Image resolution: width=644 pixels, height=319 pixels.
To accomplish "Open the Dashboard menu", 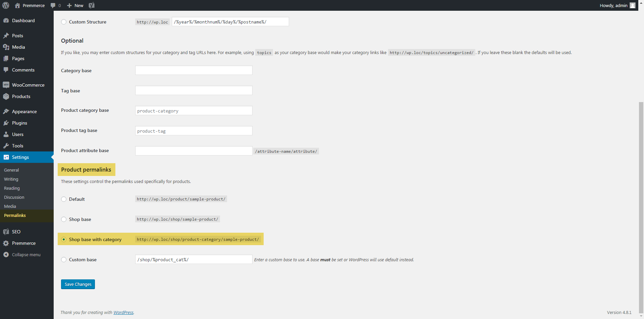I will [x=27, y=20].
